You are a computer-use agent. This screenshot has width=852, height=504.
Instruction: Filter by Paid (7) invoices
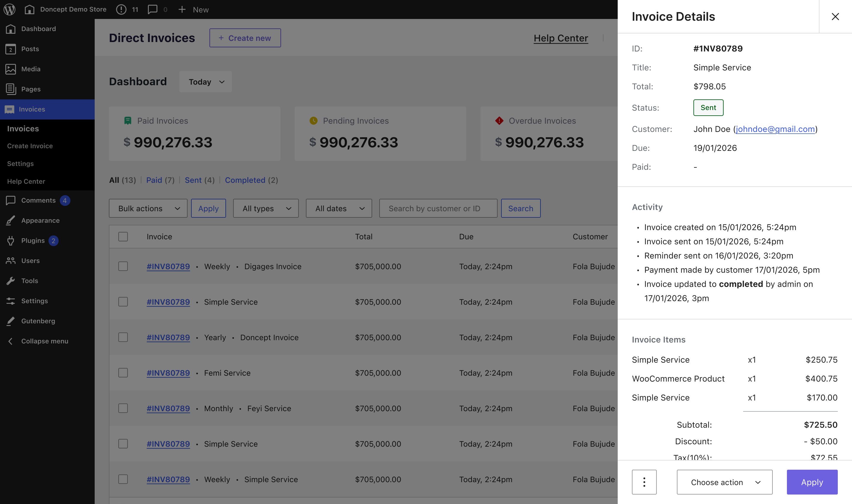[160, 180]
